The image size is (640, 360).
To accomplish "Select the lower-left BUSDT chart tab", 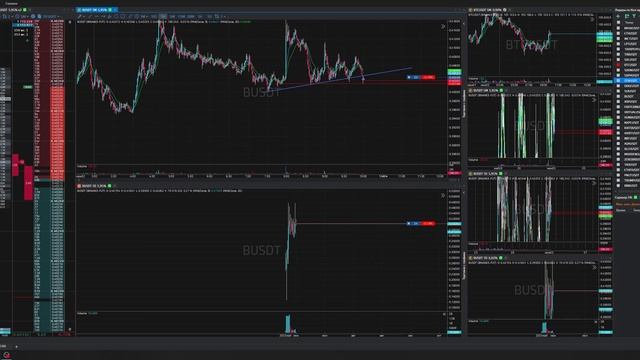I will [96, 186].
